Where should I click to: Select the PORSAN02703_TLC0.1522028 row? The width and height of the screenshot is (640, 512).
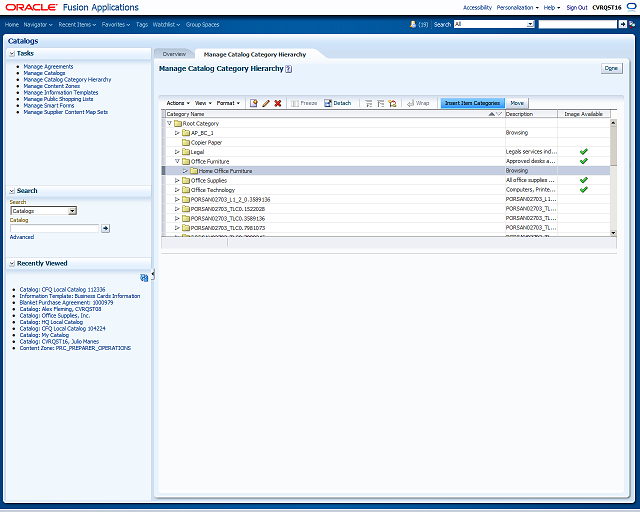point(386,209)
